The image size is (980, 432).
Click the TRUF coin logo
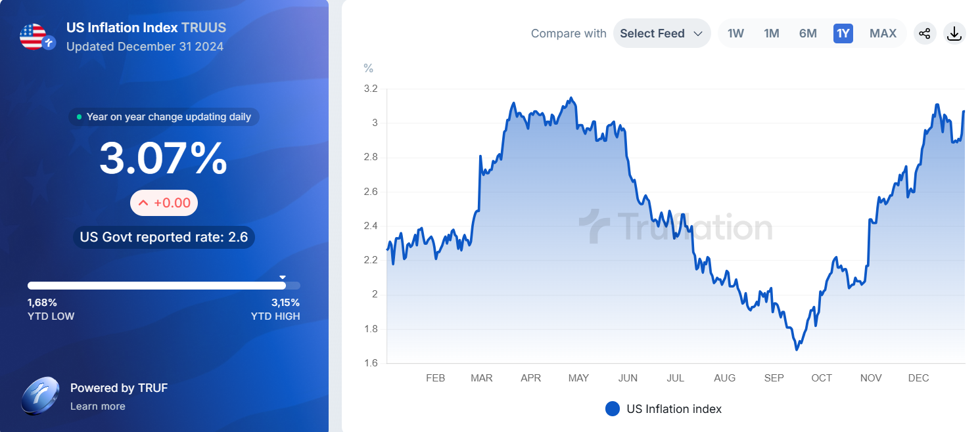(41, 396)
